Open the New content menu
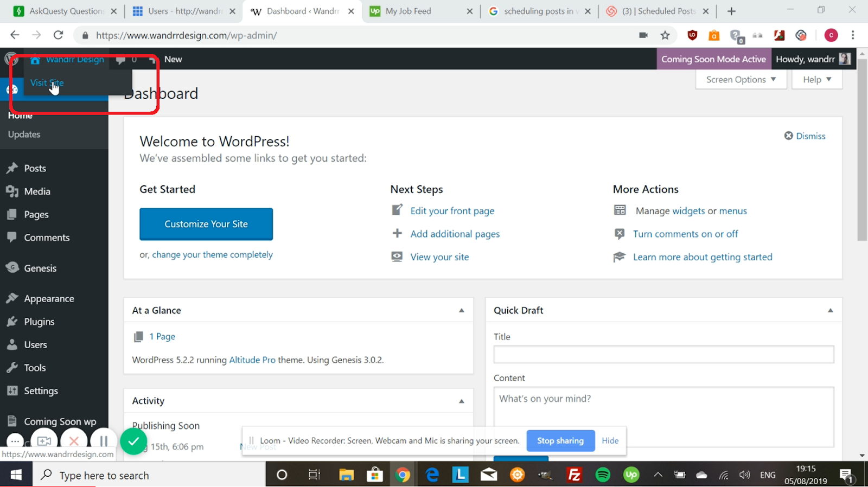This screenshot has height=487, width=868. click(167, 59)
